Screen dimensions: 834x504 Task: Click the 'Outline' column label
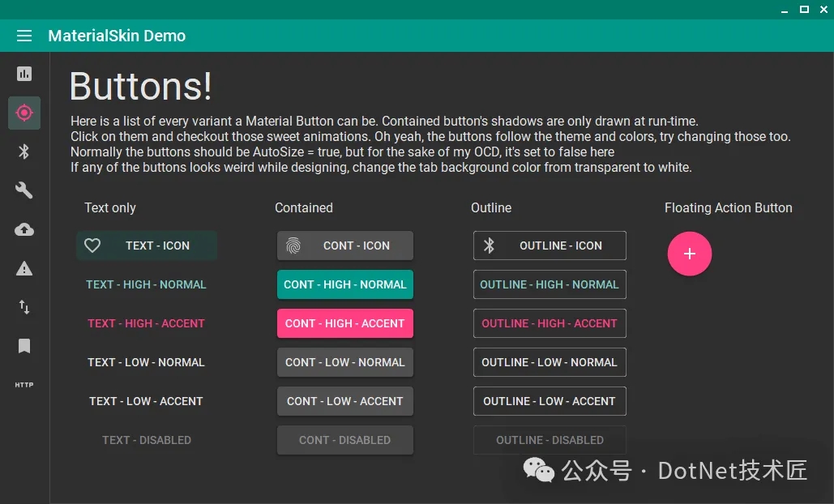pyautogui.click(x=491, y=208)
